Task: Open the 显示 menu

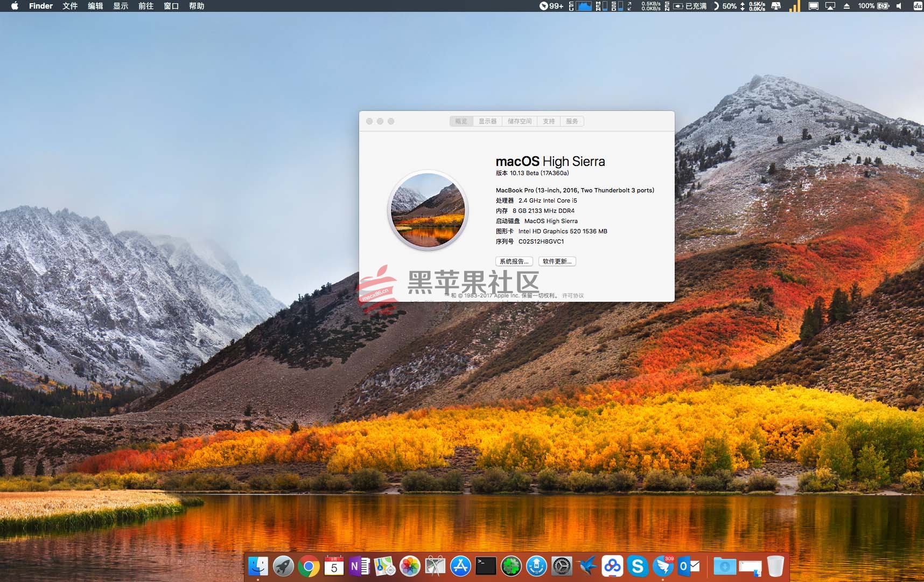Action: coord(121,6)
